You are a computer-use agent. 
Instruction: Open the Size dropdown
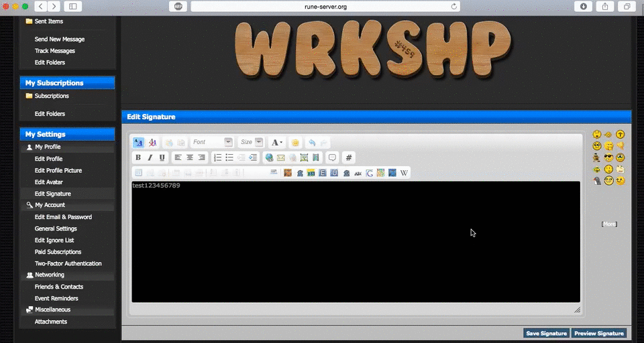(x=251, y=142)
